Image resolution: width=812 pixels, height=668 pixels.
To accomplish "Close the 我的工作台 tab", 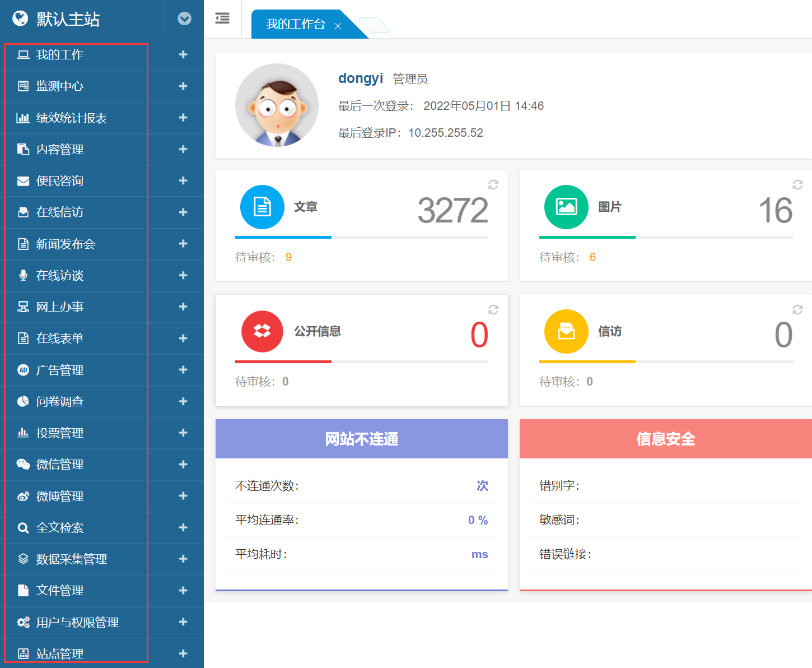I will pos(338,26).
